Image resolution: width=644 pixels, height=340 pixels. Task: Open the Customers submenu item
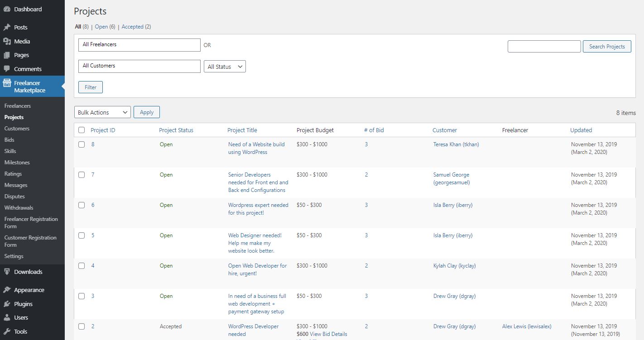17,129
